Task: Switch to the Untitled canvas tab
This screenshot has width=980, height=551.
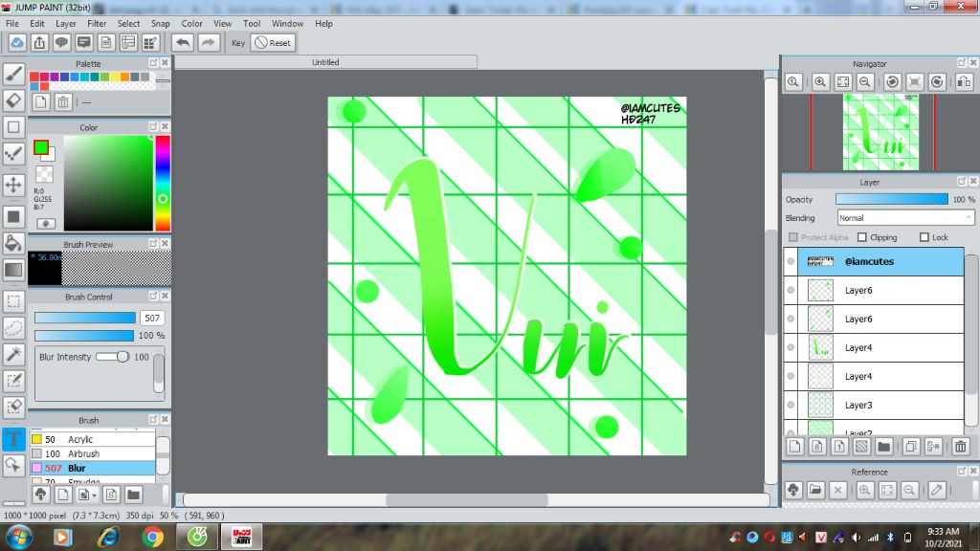Action: click(x=325, y=62)
